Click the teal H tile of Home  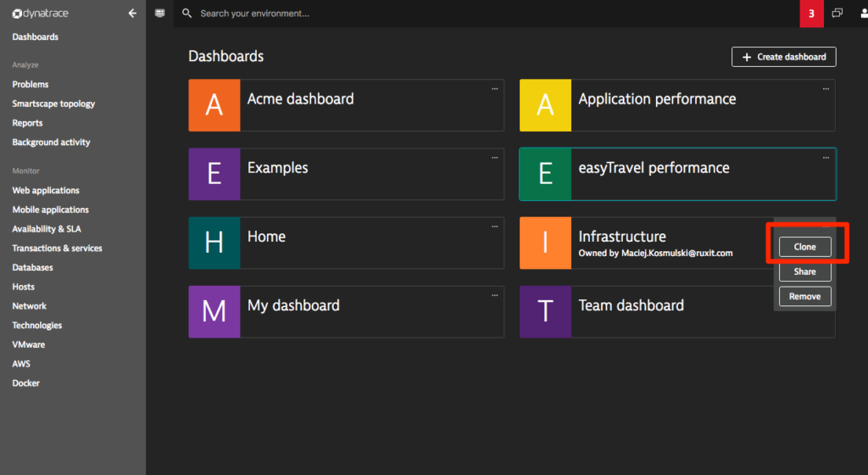(214, 243)
